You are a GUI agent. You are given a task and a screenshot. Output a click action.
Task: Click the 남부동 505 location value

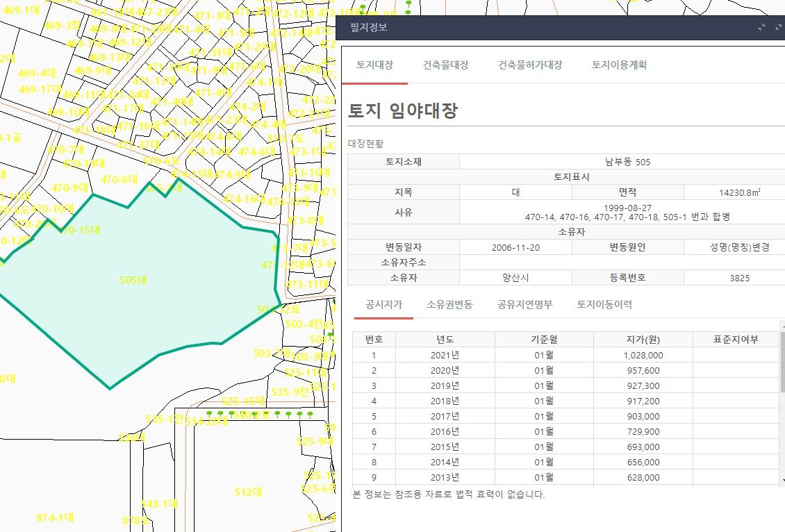click(x=627, y=162)
